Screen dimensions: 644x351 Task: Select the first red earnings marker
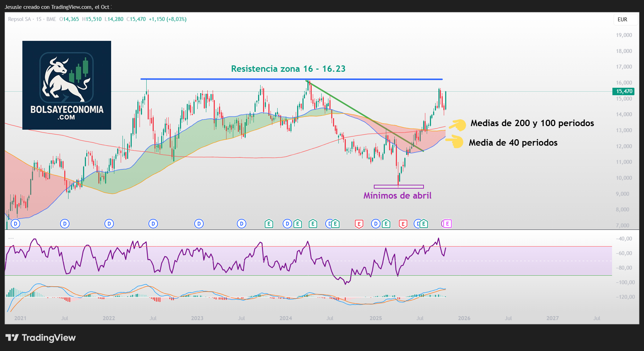pyautogui.click(x=359, y=224)
